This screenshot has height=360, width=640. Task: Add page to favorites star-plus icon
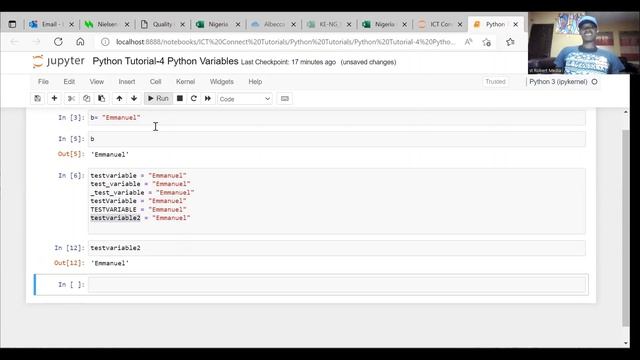pos(487,42)
